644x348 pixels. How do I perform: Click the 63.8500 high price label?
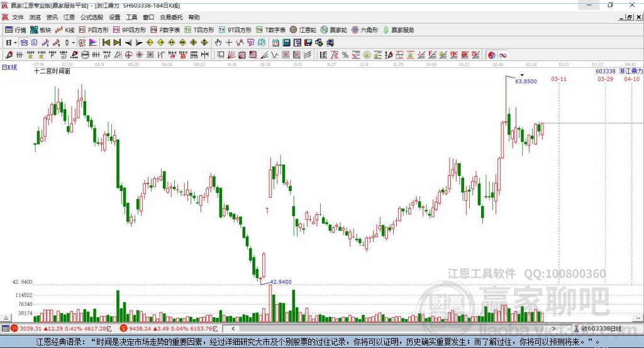[526, 81]
